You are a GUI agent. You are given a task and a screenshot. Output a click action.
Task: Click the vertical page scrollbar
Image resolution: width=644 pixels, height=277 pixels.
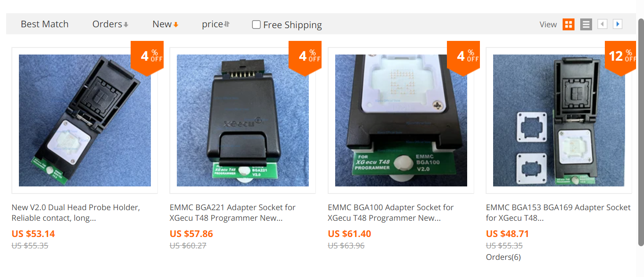641,132
